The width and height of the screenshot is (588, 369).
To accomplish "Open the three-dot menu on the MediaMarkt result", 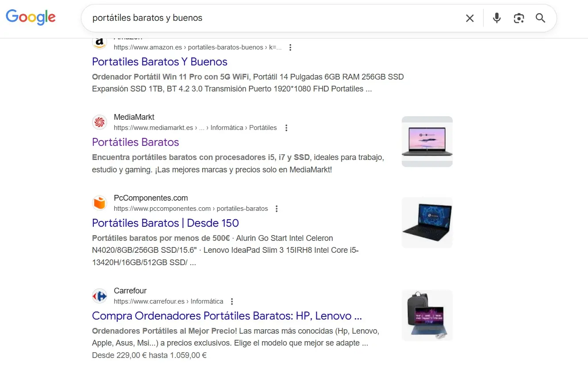I will point(286,127).
